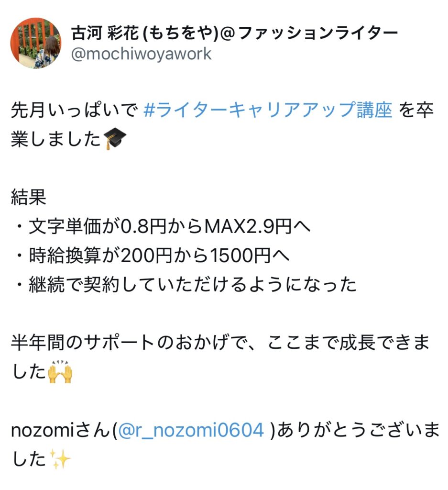Click the text ありがとうございま after the mention

359,430
